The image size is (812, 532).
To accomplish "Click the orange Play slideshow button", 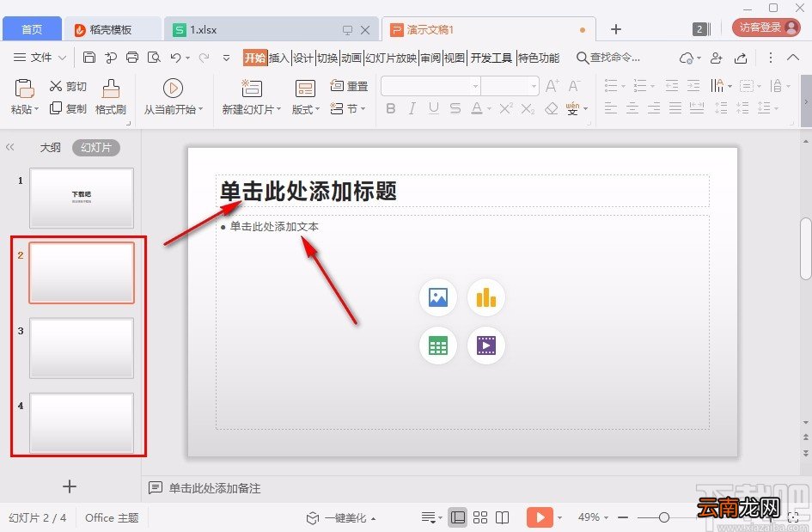I will point(540,517).
